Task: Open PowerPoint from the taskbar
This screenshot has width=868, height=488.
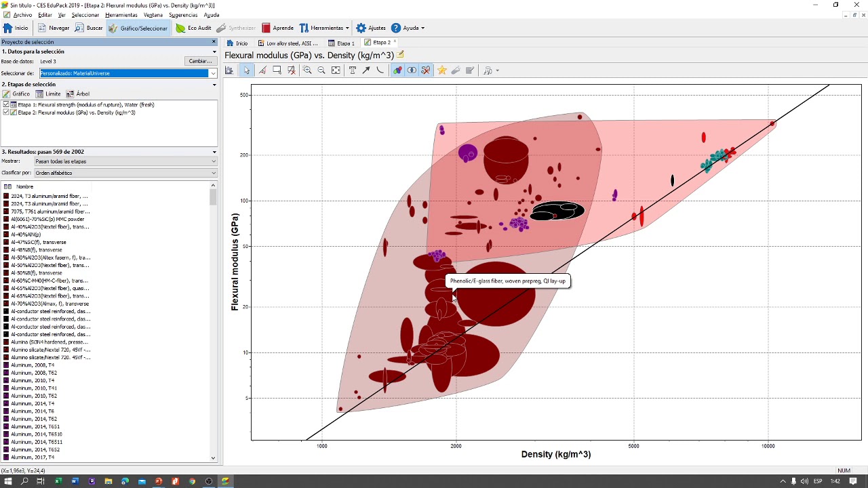Action: [159, 481]
